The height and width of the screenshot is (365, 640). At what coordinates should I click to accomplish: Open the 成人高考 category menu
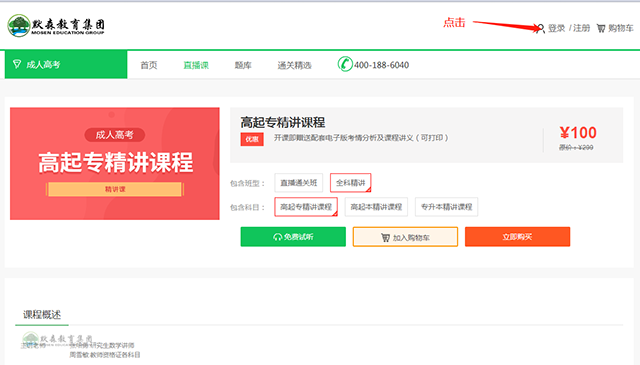pyautogui.click(x=66, y=65)
